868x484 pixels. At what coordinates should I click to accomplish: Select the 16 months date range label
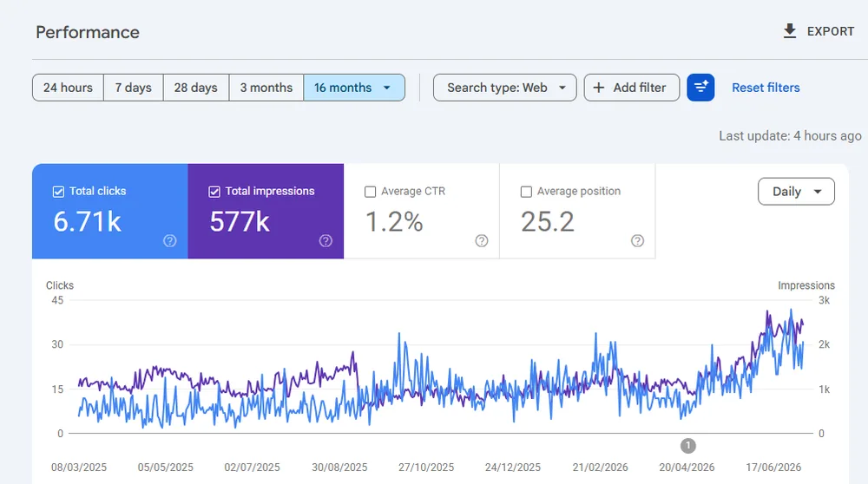coord(343,88)
